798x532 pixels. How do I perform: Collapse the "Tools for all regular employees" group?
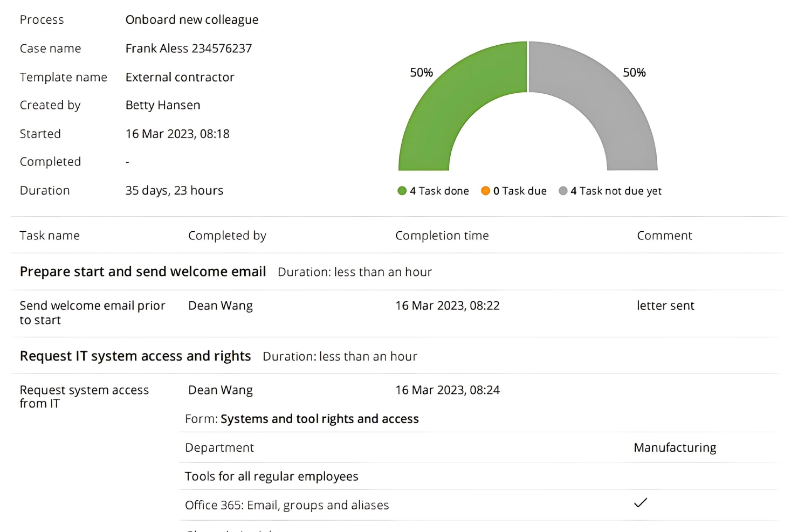click(x=271, y=476)
